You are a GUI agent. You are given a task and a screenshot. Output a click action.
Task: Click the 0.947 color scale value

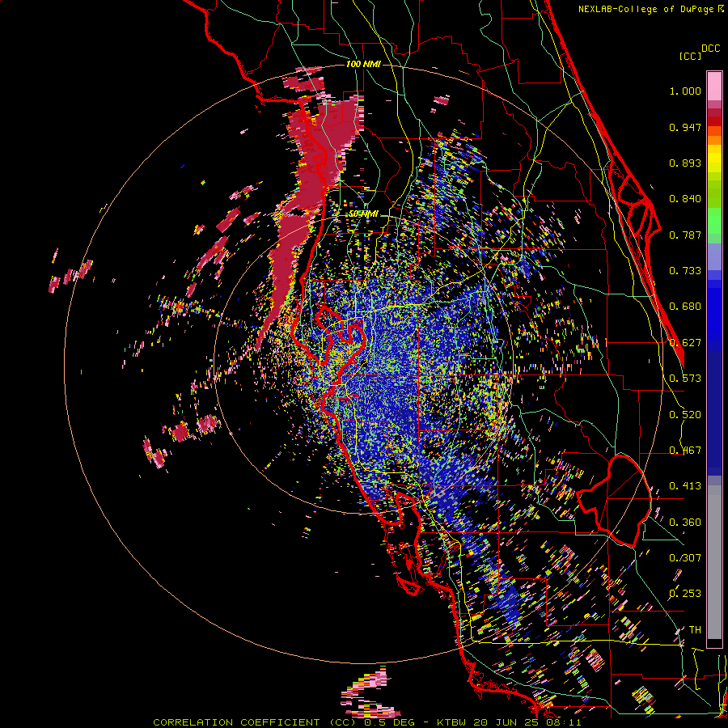coord(685,127)
